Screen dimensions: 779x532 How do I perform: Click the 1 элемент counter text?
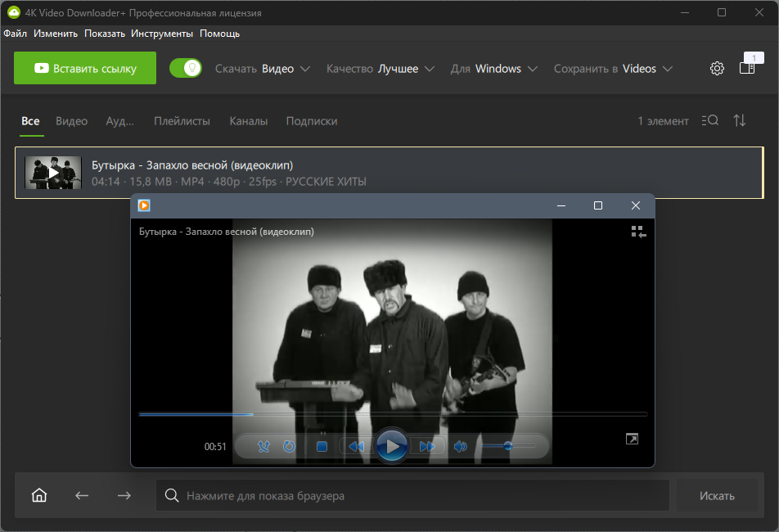click(x=664, y=121)
